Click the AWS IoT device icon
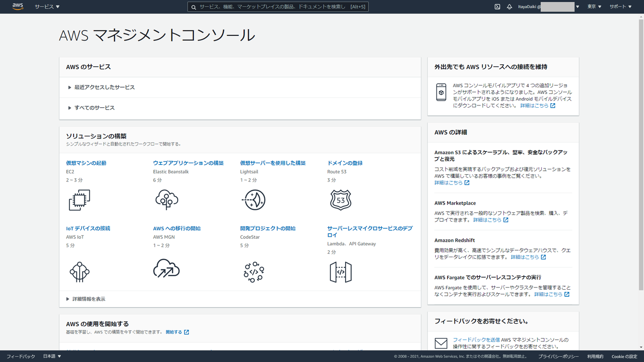Viewport: 644px width, 362px height. [x=80, y=271]
